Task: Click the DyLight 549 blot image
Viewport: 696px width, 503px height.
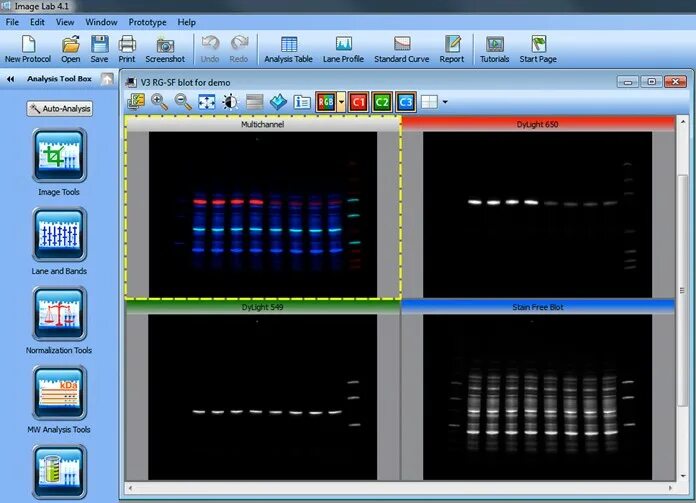Action: (x=263, y=397)
